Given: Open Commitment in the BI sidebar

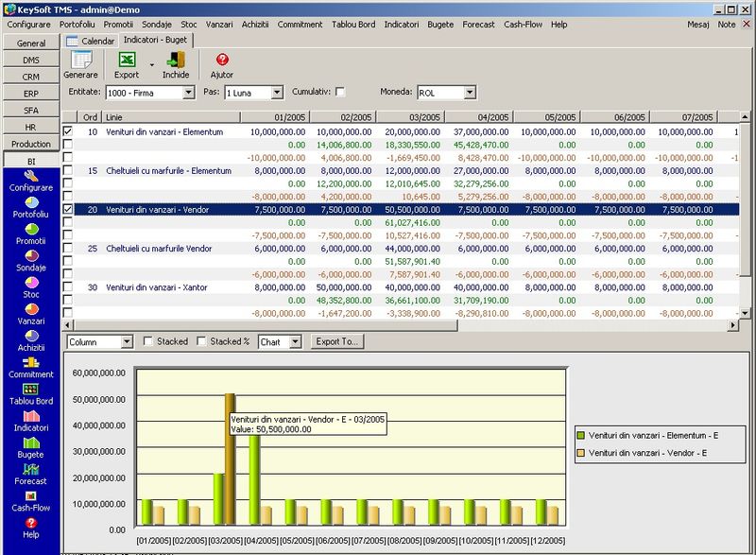Looking at the screenshot, I should 31,369.
